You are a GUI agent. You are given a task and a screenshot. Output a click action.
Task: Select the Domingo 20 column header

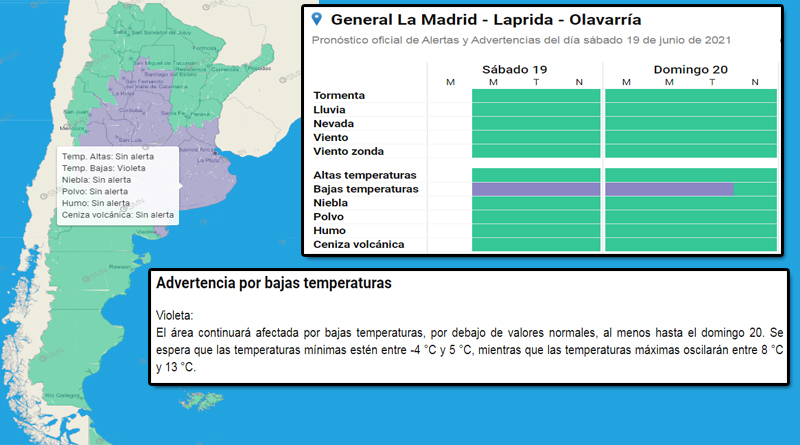coord(689,69)
